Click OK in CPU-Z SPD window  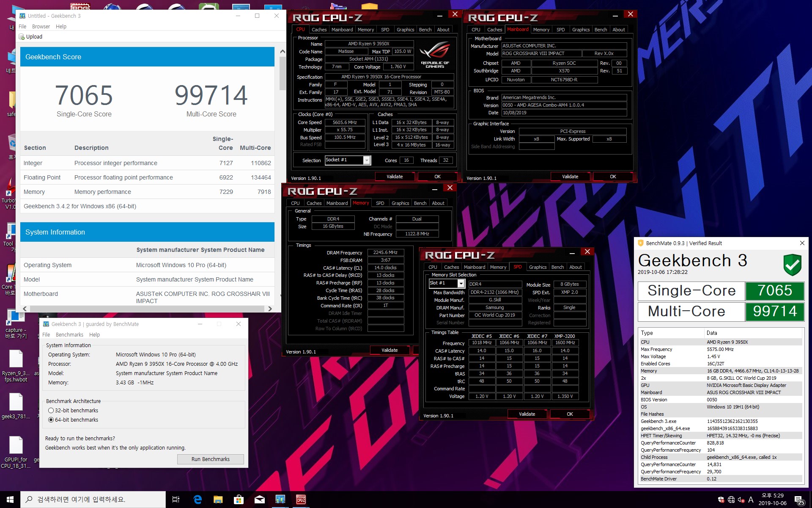[x=570, y=414]
